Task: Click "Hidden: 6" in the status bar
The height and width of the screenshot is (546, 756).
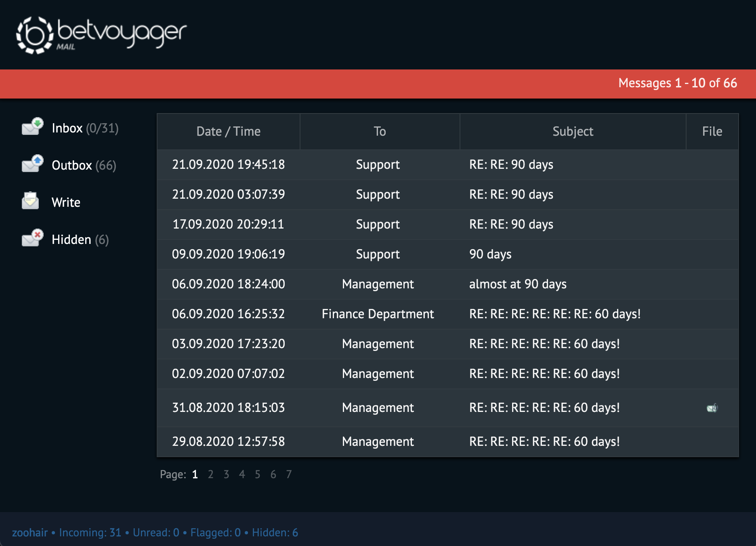Action: click(x=275, y=533)
